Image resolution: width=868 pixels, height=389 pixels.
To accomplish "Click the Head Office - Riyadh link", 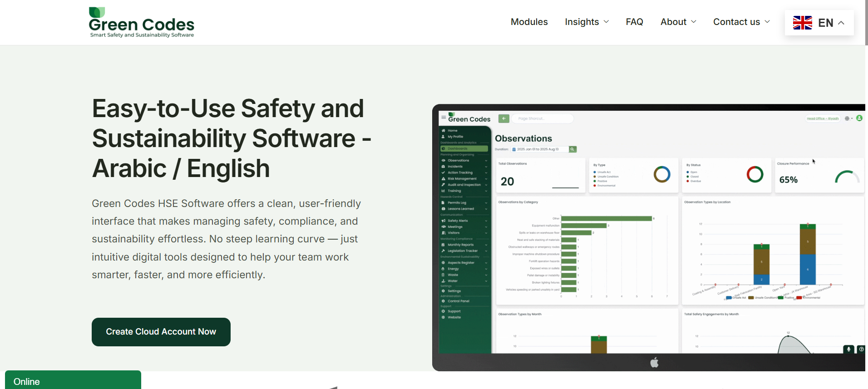I will pos(822,118).
